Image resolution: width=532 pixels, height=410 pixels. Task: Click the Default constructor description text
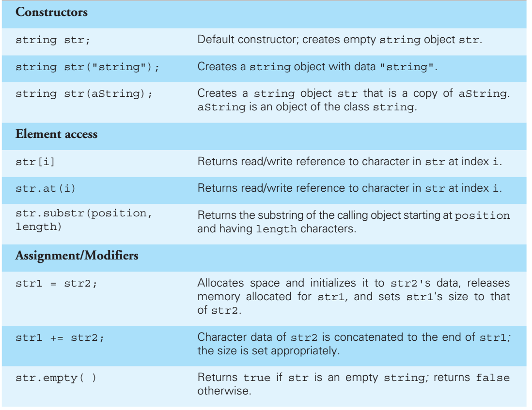click(x=340, y=40)
